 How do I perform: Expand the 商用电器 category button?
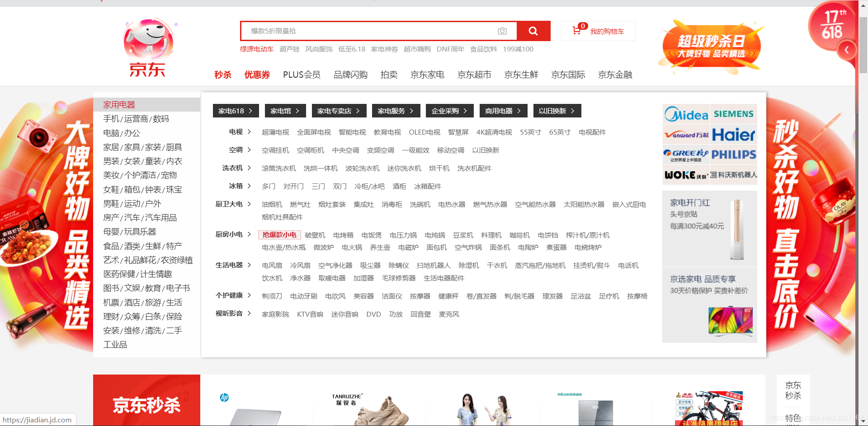503,111
